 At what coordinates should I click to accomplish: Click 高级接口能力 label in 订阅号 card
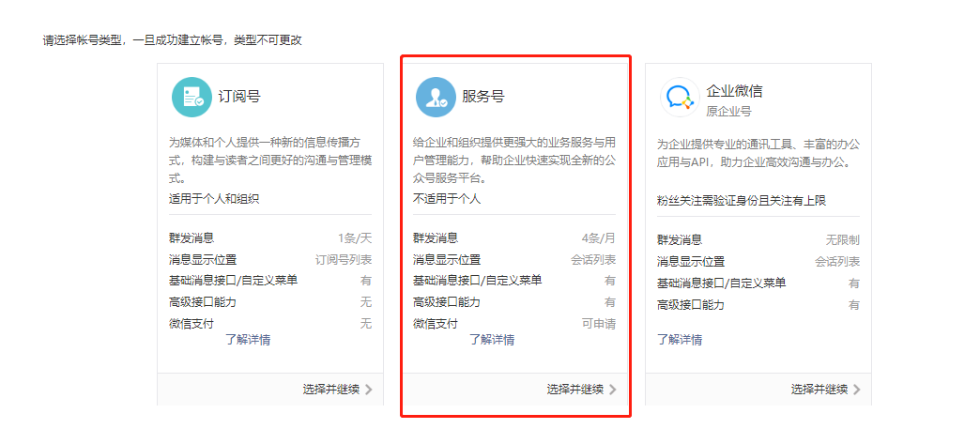203,302
